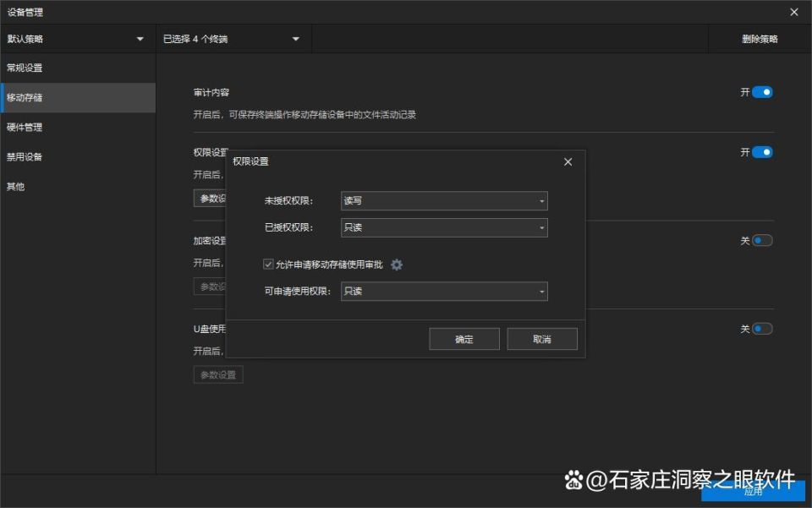This screenshot has width=812, height=508.
Task: Uncheck 允许申请移动存储使用审批 checkbox
Action: coord(268,265)
